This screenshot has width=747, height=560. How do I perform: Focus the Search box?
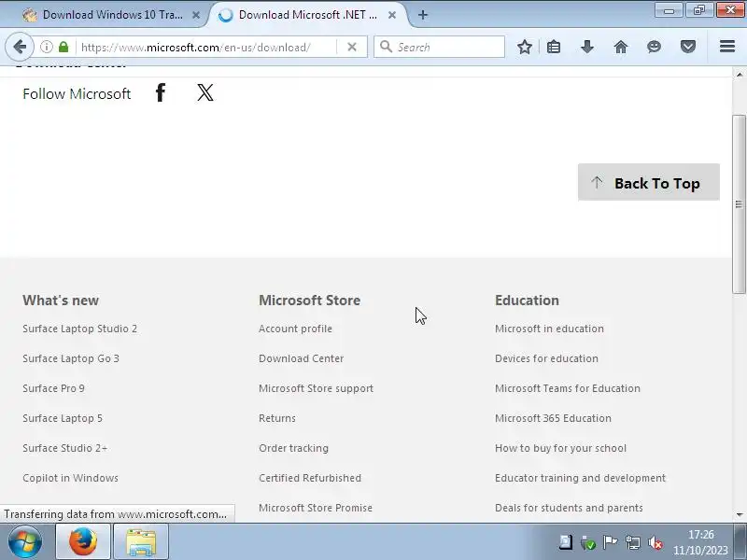coord(439,47)
